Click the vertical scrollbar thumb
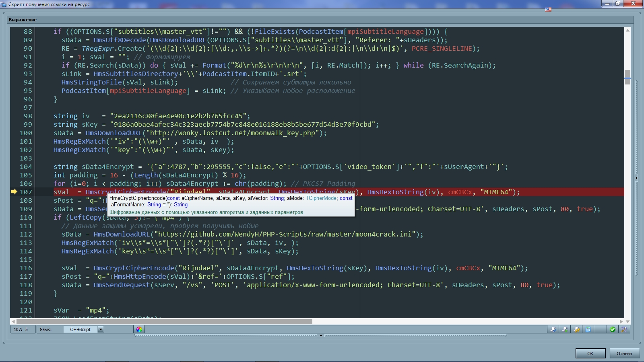This screenshot has width=644, height=362. (627, 76)
